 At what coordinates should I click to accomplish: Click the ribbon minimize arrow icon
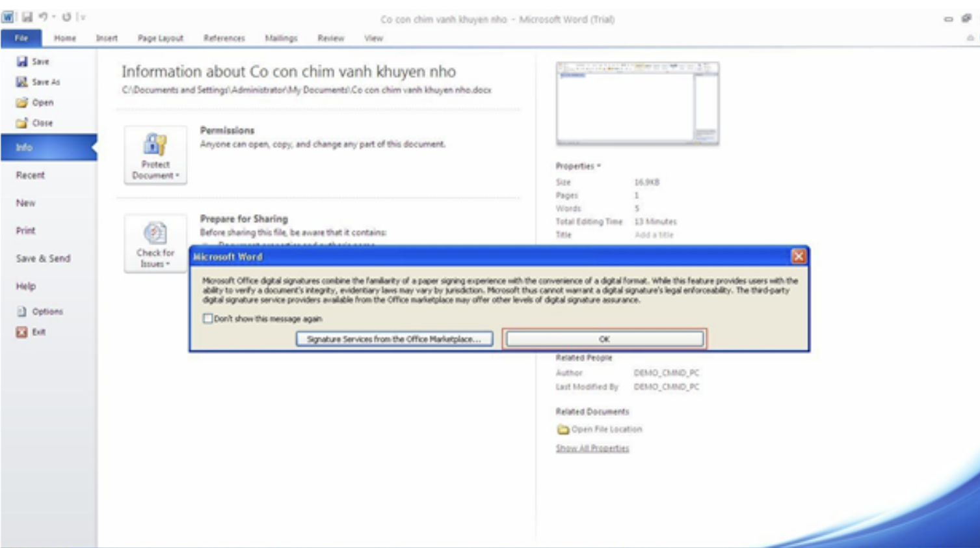click(970, 38)
